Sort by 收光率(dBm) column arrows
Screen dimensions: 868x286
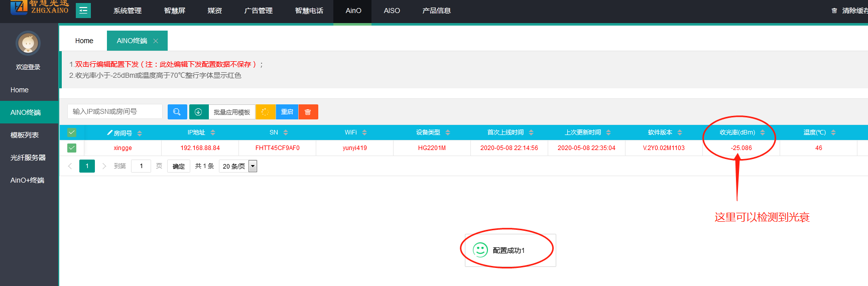[x=762, y=132]
